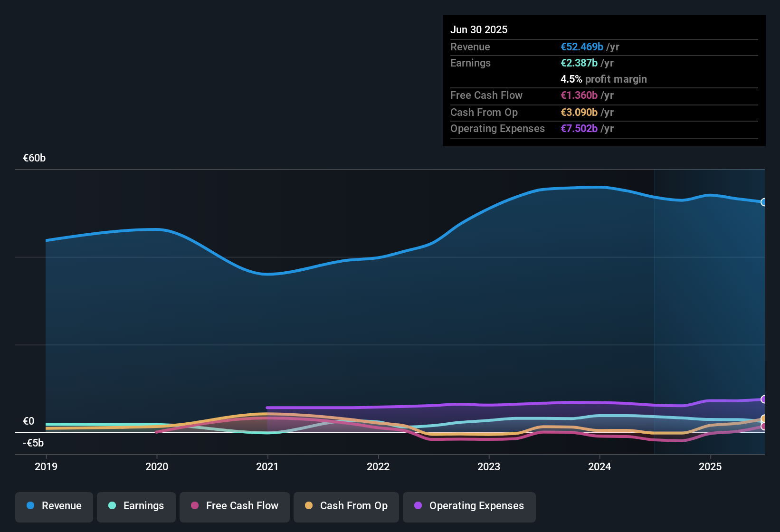Toggle Operating Expenses series visibility
The height and width of the screenshot is (532, 780).
pos(469,506)
